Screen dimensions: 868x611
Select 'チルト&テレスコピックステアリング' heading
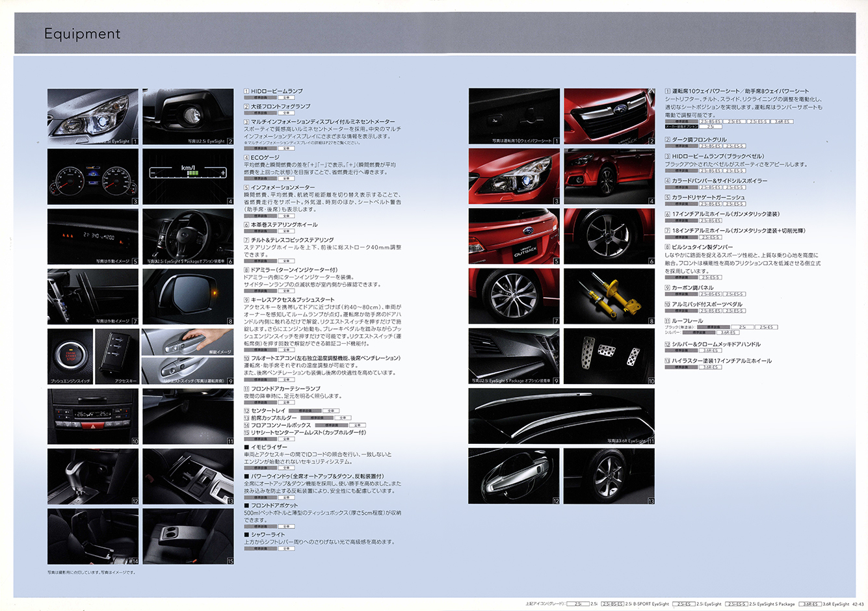(x=293, y=240)
